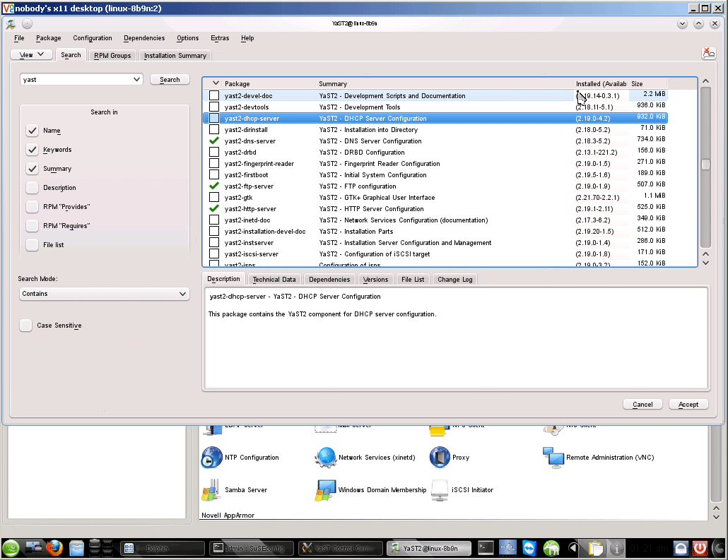Open the View dropdown
This screenshot has width=728, height=560.
coord(32,55)
